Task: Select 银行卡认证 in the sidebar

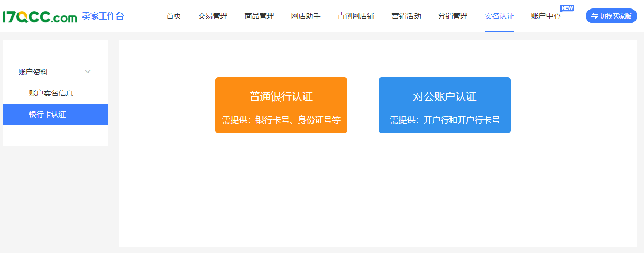Action: point(47,114)
